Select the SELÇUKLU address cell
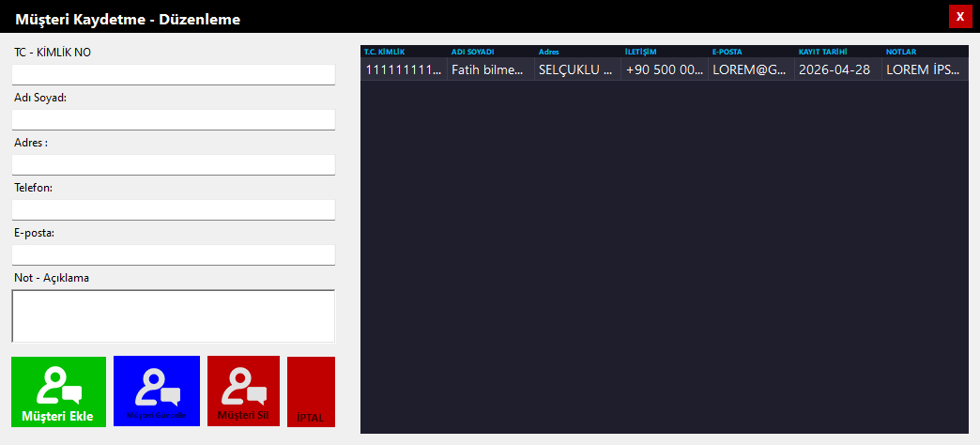 point(577,69)
